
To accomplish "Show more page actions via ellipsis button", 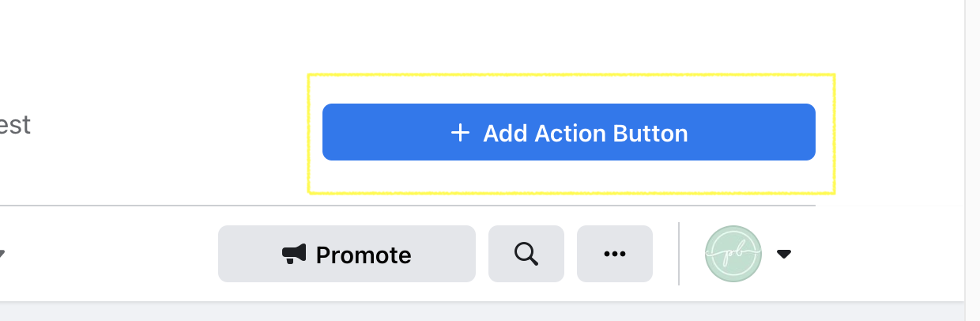I will pos(615,254).
